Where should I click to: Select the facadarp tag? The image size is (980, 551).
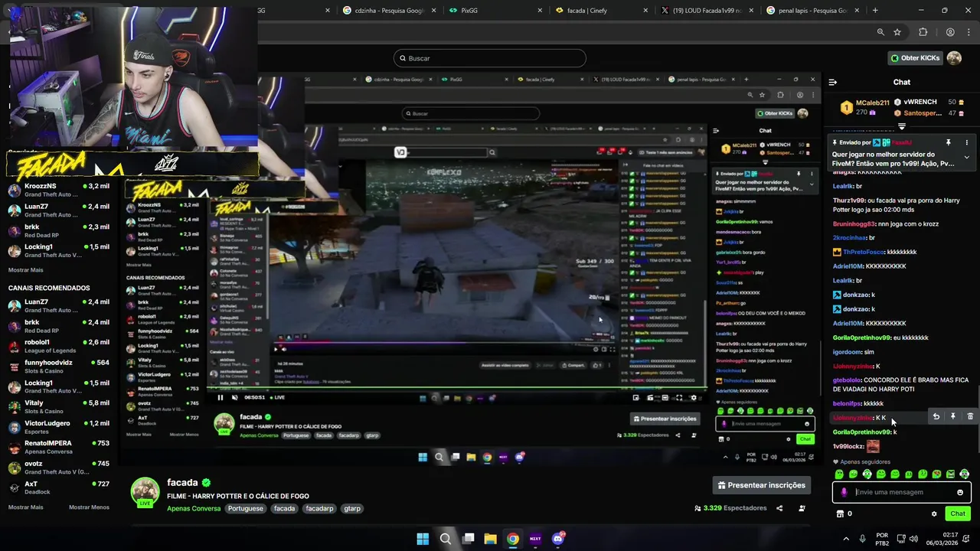318,508
